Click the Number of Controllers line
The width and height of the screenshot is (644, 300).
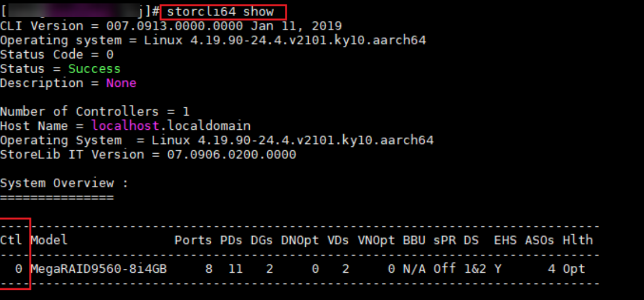(x=95, y=111)
